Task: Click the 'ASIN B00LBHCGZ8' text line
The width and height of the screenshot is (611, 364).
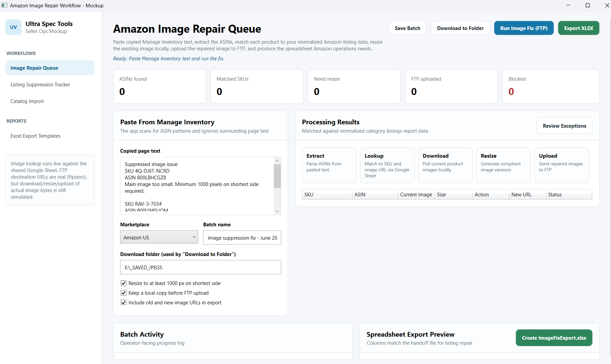Action: coord(145,178)
